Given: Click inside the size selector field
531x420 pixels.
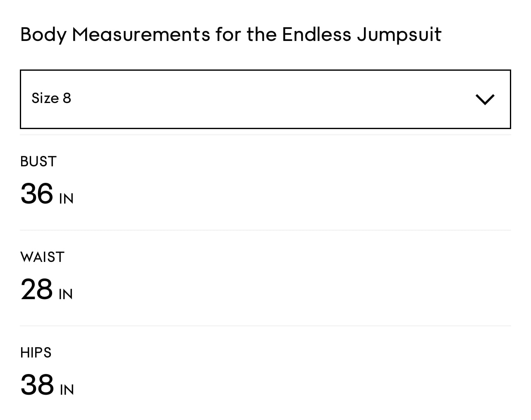Looking at the screenshot, I should (248, 99).
